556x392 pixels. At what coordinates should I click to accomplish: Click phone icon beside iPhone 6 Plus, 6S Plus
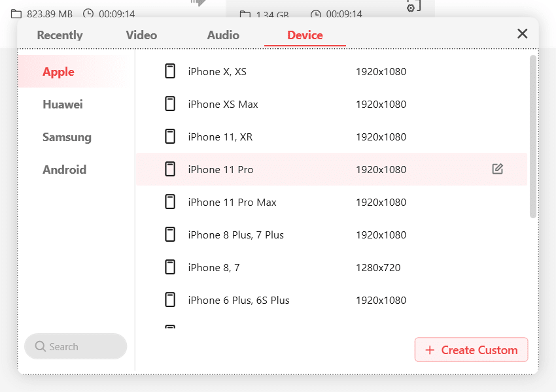point(170,300)
